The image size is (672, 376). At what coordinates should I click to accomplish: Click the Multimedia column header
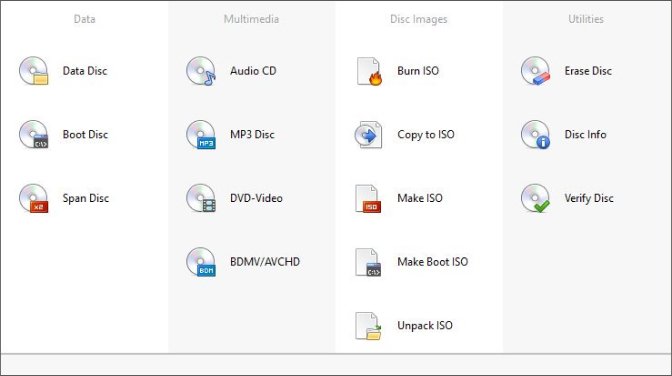(x=251, y=19)
